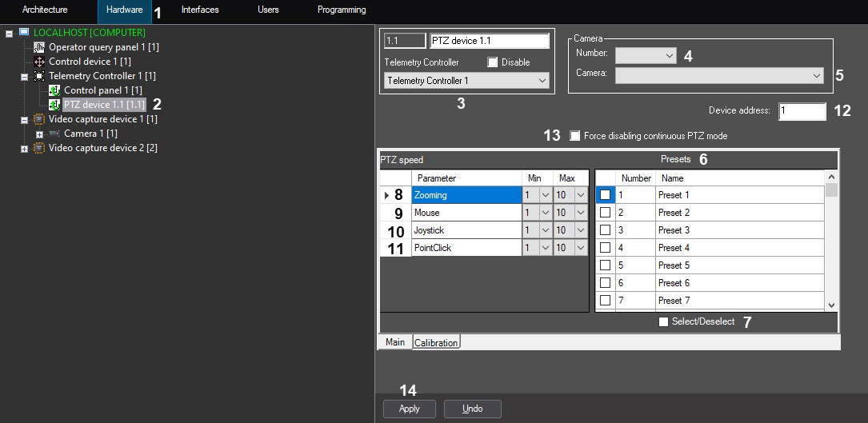Click the Presets list scroll down arrow
Image resolution: width=868 pixels, height=423 pixels.
pyautogui.click(x=831, y=305)
